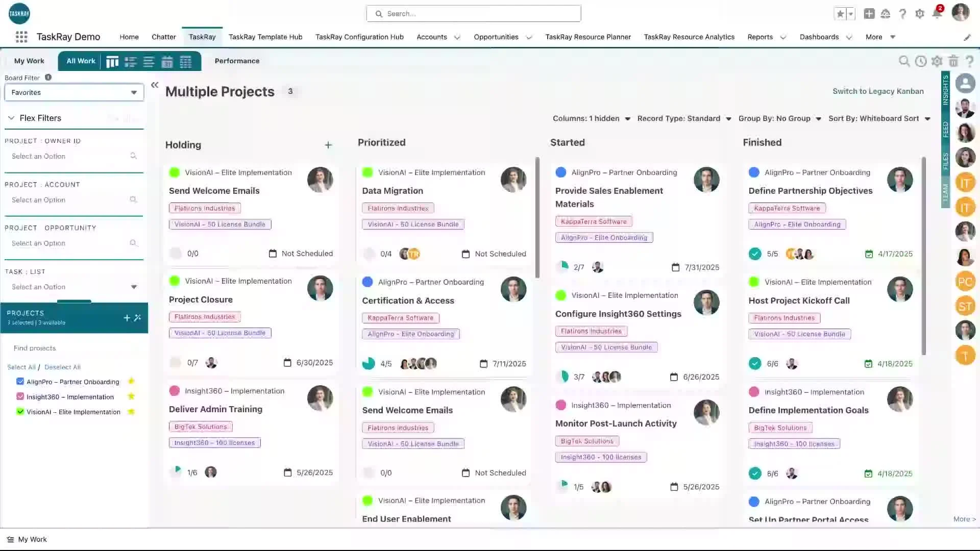Open the Favorites board filter dropdown
980x551 pixels.
pyautogui.click(x=74, y=92)
